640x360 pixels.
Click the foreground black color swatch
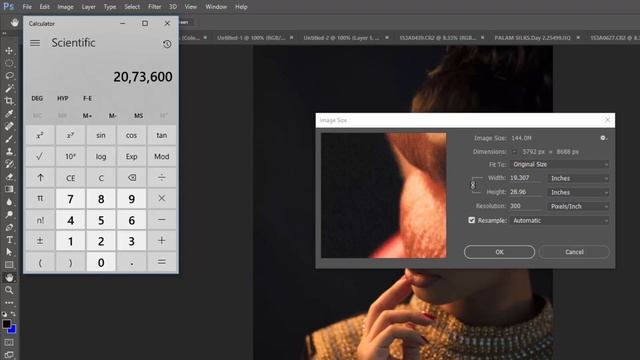click(x=6, y=324)
